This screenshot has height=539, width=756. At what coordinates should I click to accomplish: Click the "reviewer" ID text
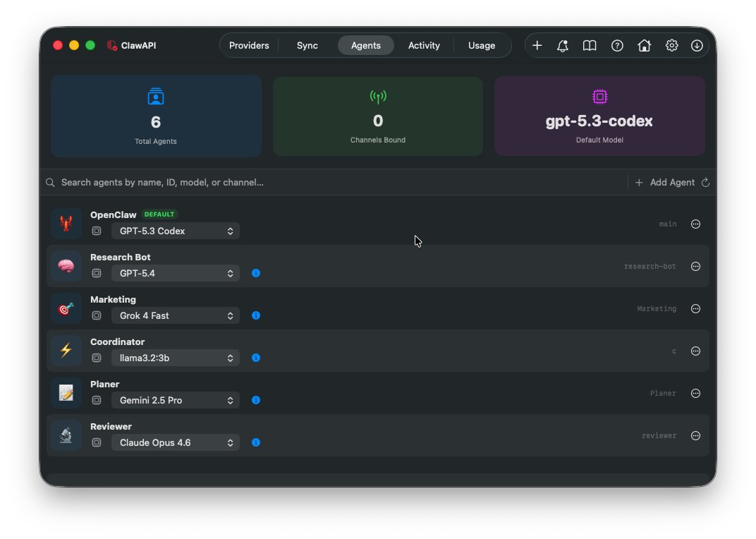tap(659, 436)
